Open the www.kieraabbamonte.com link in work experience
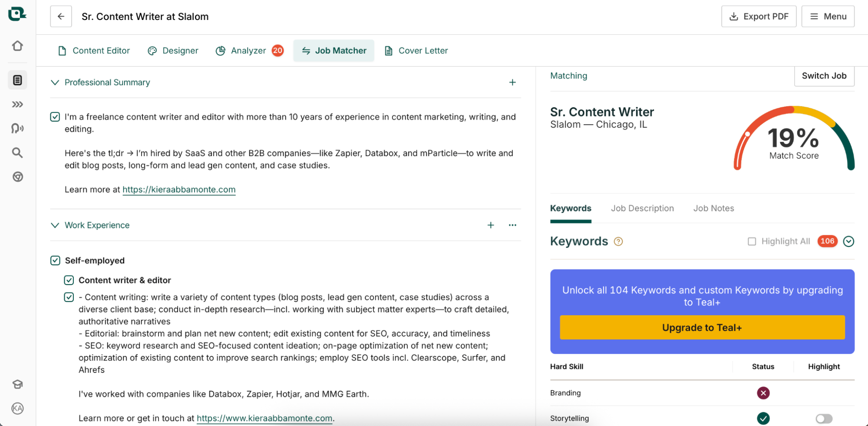 tap(264, 418)
